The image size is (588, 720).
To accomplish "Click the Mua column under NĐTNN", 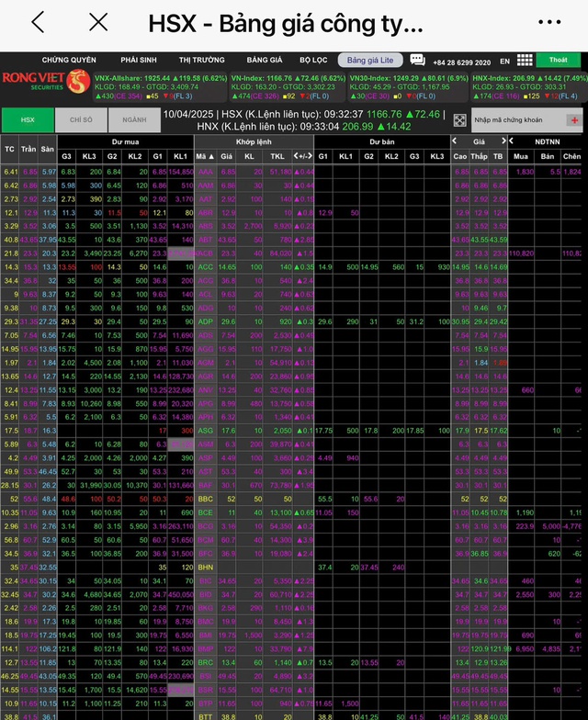I will (520, 156).
